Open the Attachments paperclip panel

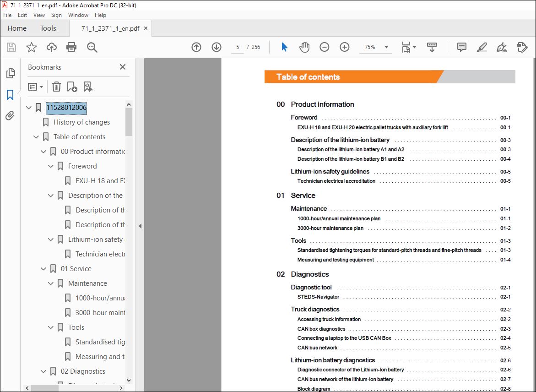tap(10, 115)
